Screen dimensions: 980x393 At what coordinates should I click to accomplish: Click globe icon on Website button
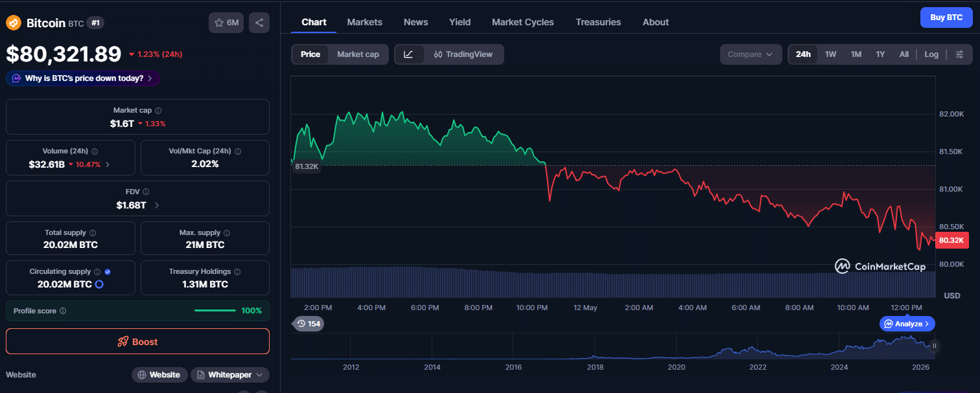[x=142, y=375]
